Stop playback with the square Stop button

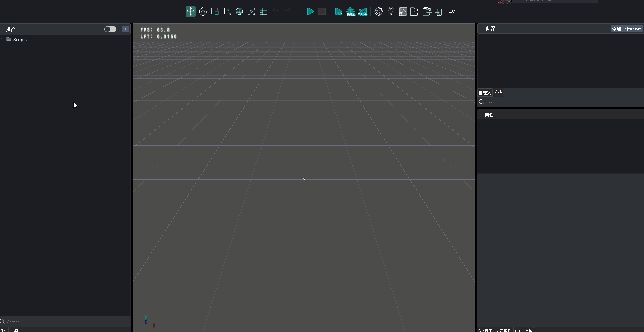pos(322,11)
